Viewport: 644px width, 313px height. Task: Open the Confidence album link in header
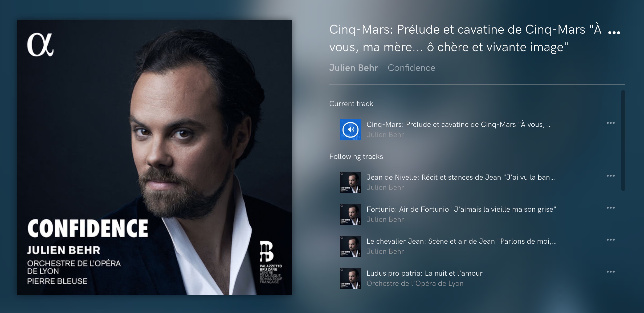coord(411,68)
